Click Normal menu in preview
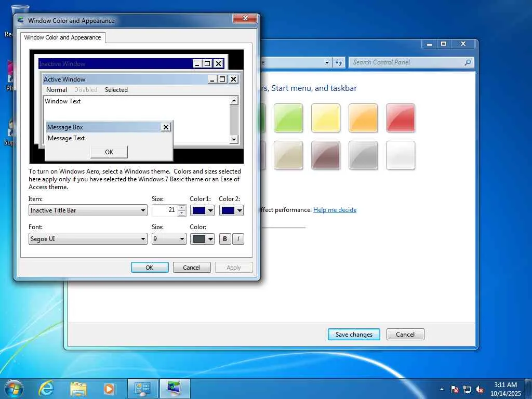 pos(56,89)
